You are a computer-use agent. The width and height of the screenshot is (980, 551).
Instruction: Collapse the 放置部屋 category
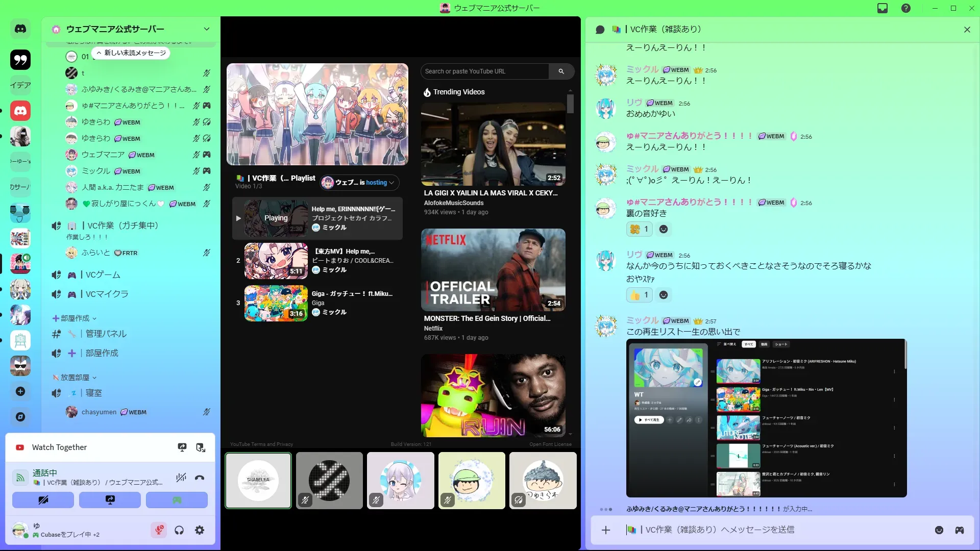pyautogui.click(x=75, y=378)
